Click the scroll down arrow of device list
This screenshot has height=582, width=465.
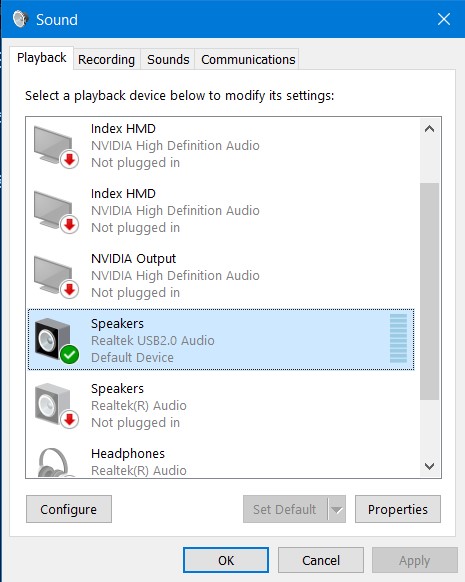[x=429, y=466]
